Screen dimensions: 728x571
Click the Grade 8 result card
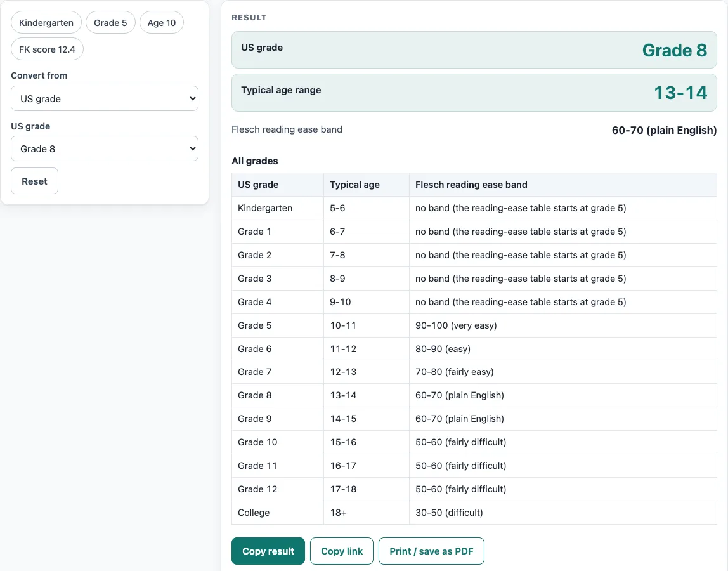[x=474, y=49]
